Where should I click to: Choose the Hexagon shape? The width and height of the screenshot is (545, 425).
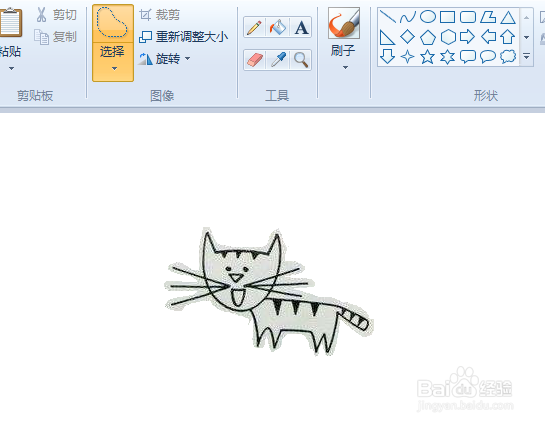coord(448,37)
